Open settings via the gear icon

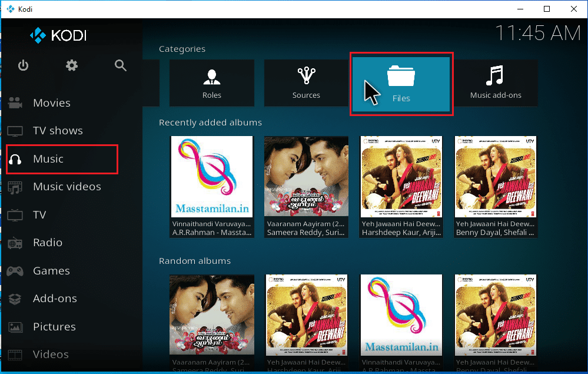click(x=72, y=65)
